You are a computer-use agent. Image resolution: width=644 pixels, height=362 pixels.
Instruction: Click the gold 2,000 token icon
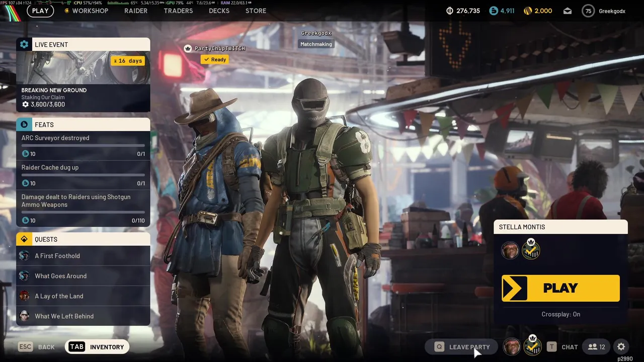coord(528,11)
